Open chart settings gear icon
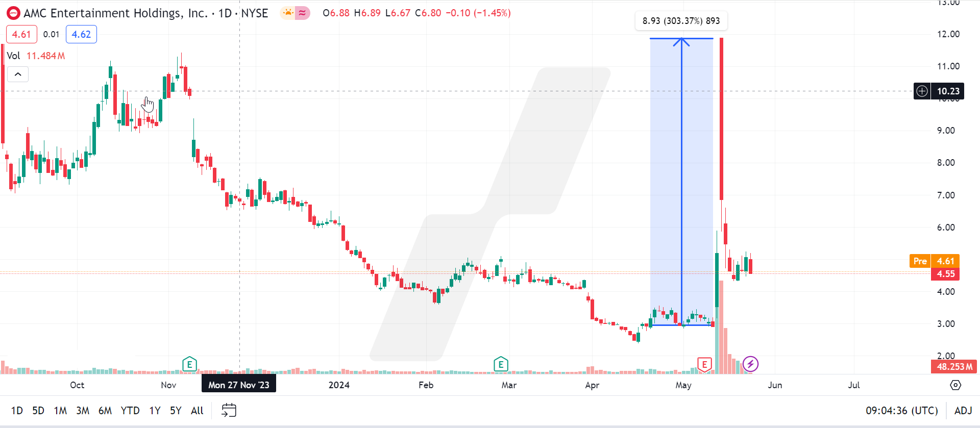The image size is (980, 428). point(955,385)
